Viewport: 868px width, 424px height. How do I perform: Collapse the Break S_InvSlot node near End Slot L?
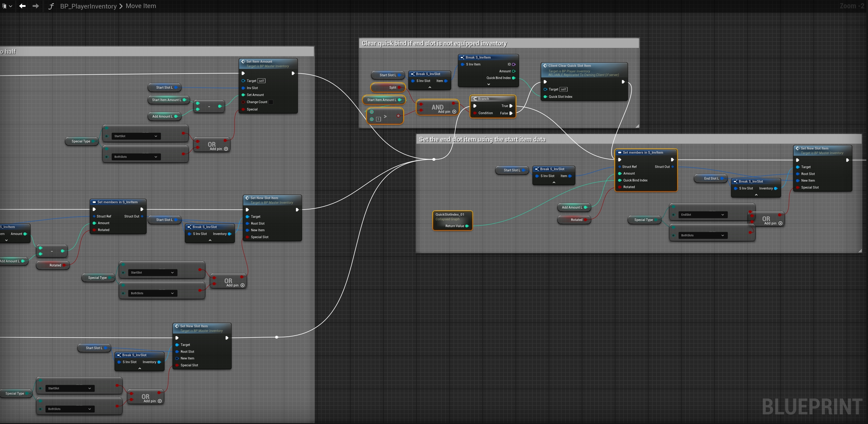tap(756, 195)
